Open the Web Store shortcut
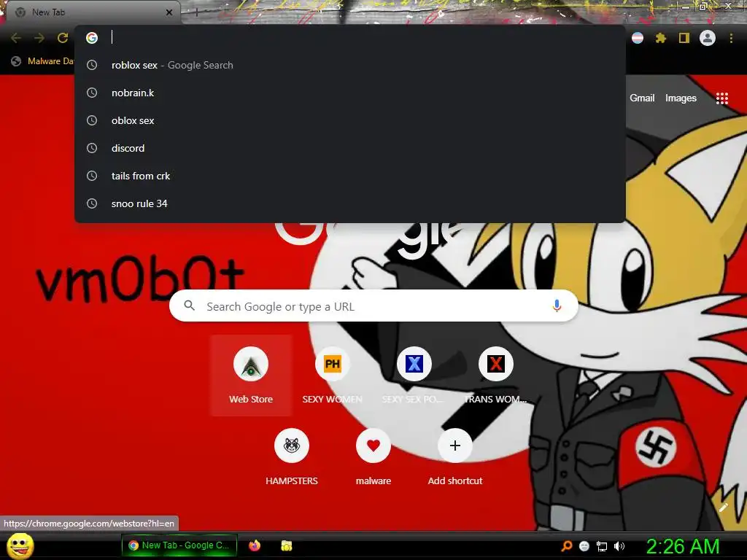The width and height of the screenshot is (747, 560). point(251,376)
